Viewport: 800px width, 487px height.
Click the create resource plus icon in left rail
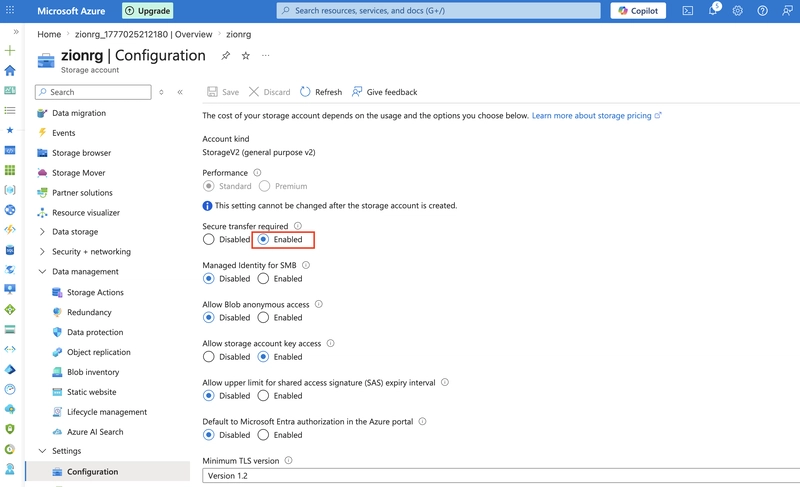10,50
